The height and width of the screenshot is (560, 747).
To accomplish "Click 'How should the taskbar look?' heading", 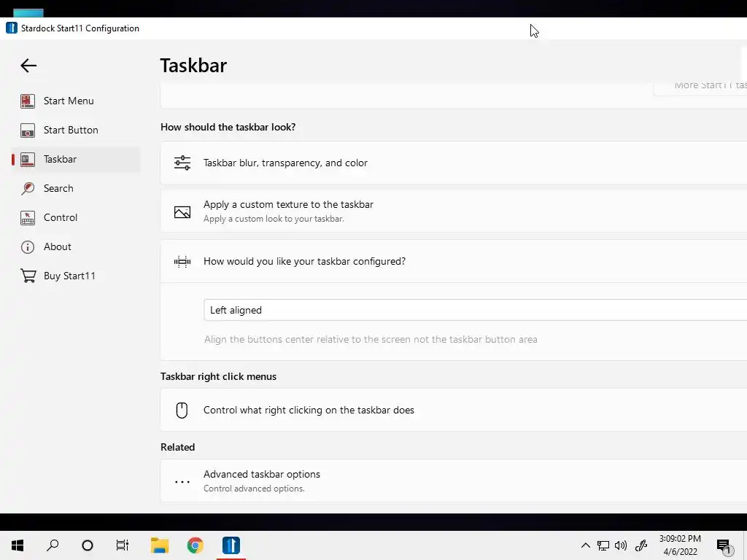I will (228, 127).
